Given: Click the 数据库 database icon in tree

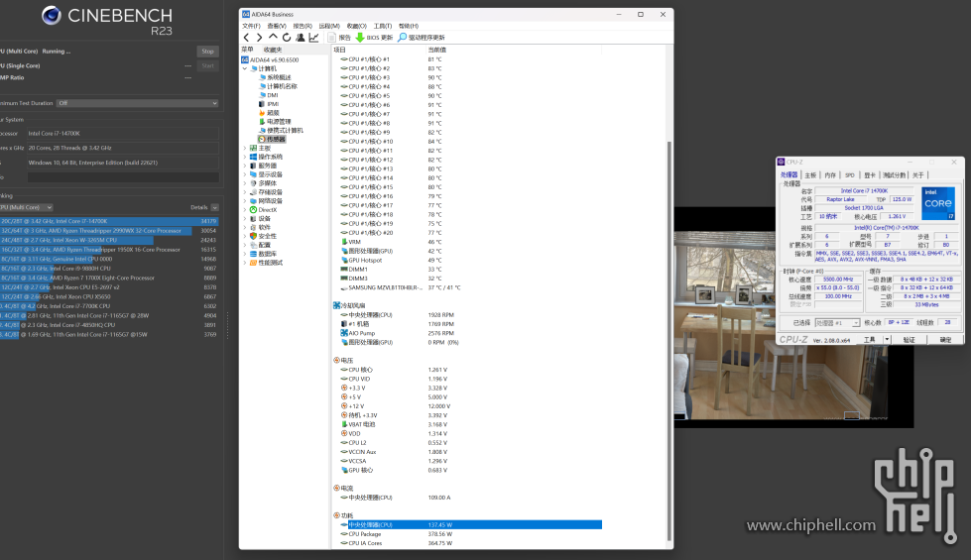Looking at the screenshot, I should pos(253,254).
